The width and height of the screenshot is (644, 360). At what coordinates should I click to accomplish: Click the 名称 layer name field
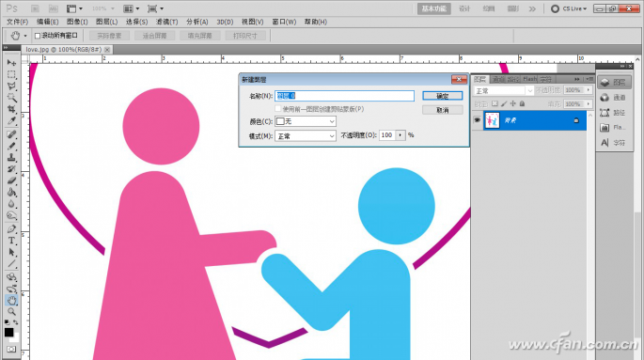click(345, 96)
